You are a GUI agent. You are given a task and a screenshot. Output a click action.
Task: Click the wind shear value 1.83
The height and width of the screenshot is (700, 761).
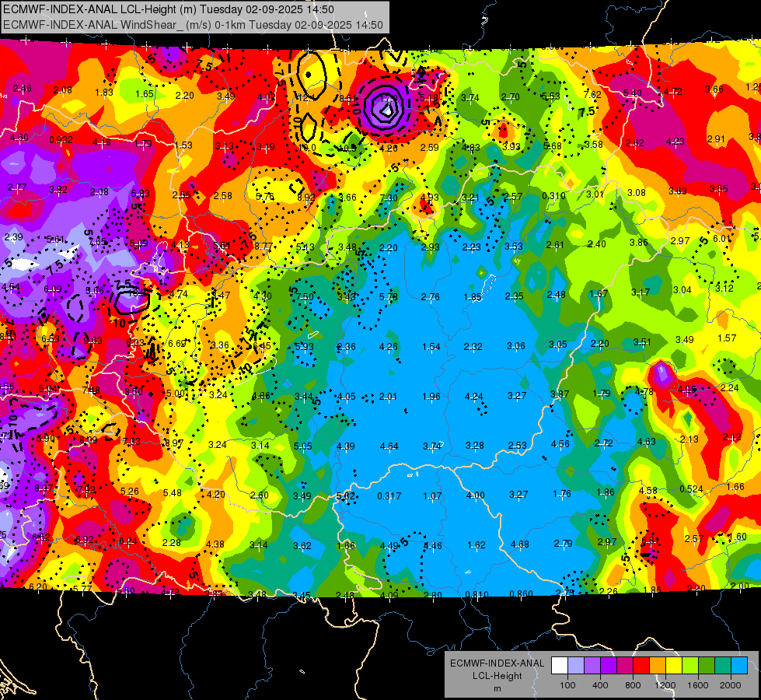pos(104,93)
